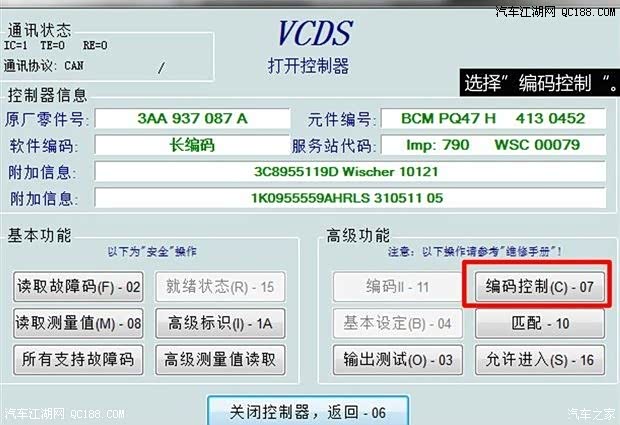The width and height of the screenshot is (620, 425).
Task: Click 控制器信息 group label
Action: (x=47, y=95)
